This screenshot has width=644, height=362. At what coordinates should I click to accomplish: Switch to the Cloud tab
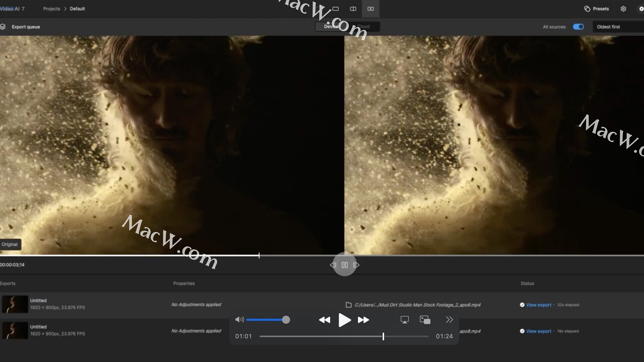[363, 26]
